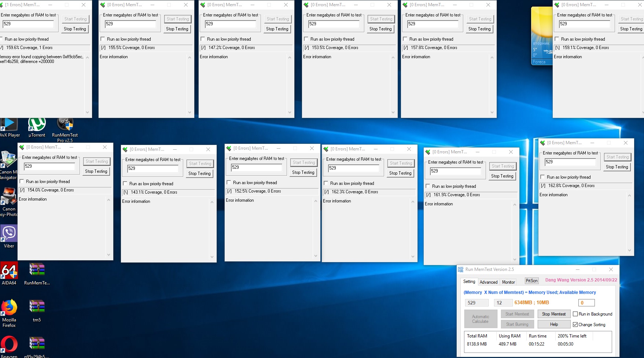Click title bar icon of 154.0% Coverage MemTest window
Image resolution: width=644 pixels, height=358 pixels.
[22, 147]
